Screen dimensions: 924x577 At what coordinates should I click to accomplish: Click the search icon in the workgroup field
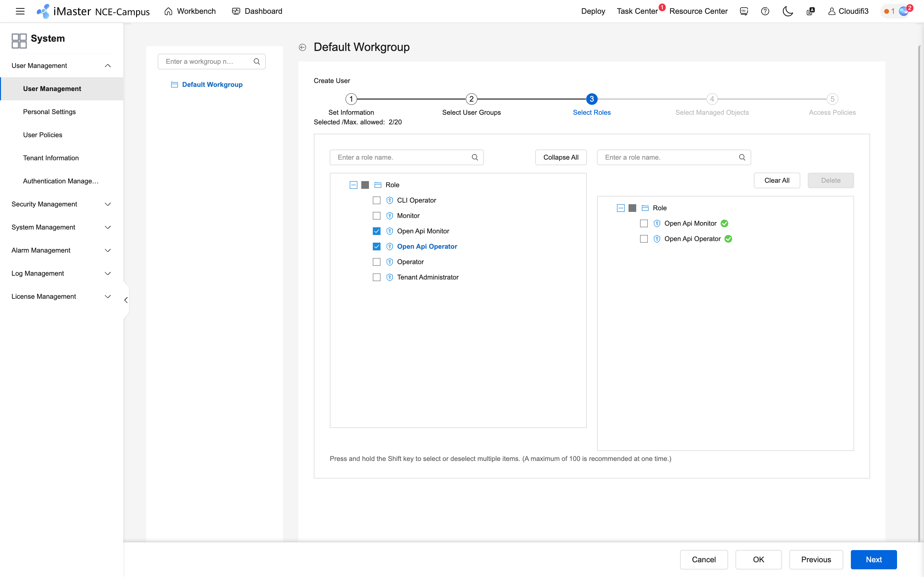click(x=257, y=61)
